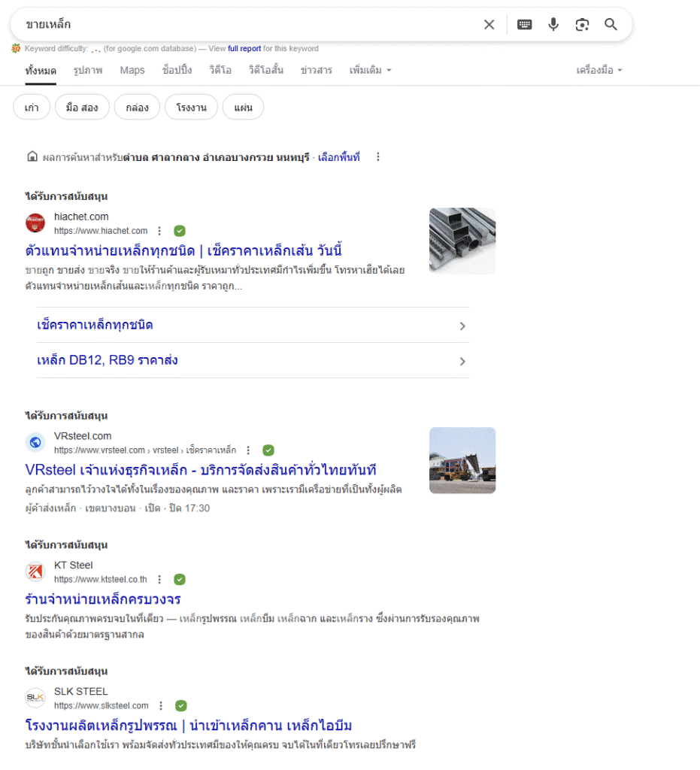This screenshot has width=700, height=770.
Task: Open more options next to slksteel.com URL
Action: coord(161,705)
